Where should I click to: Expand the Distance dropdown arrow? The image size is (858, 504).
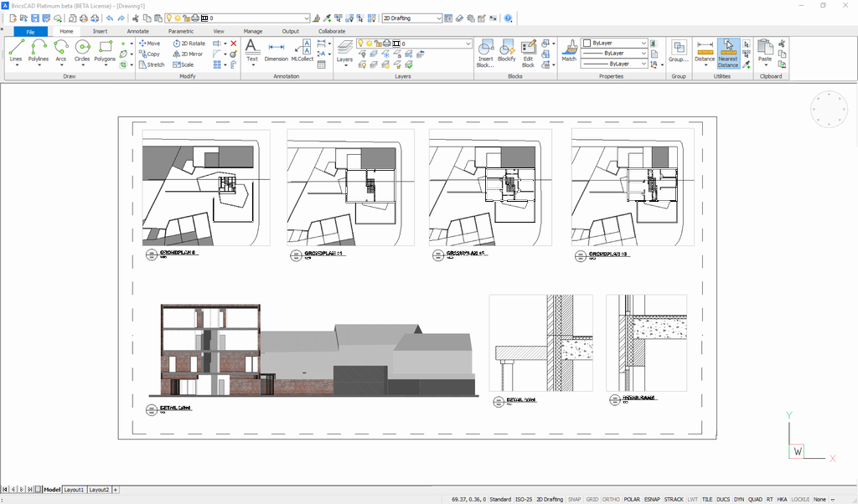pyautogui.click(x=705, y=65)
